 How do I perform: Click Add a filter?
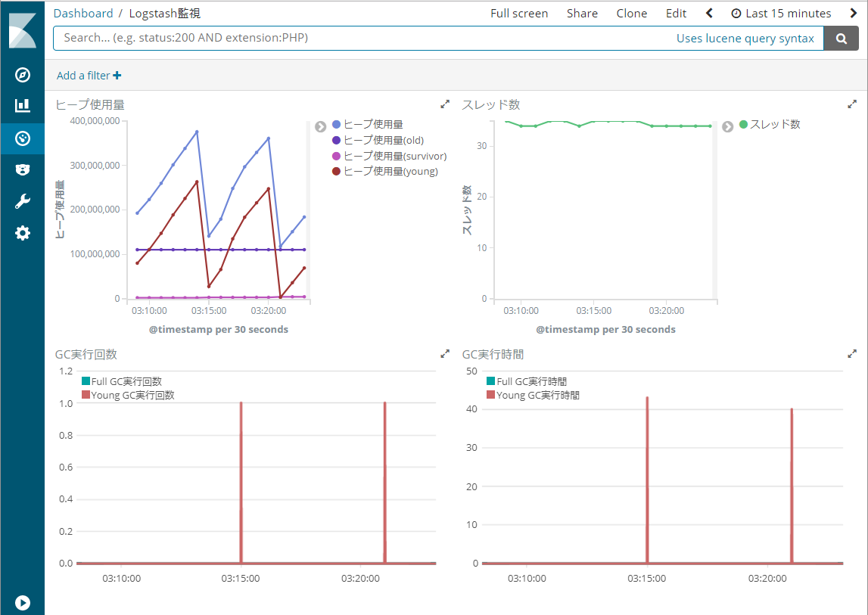89,76
